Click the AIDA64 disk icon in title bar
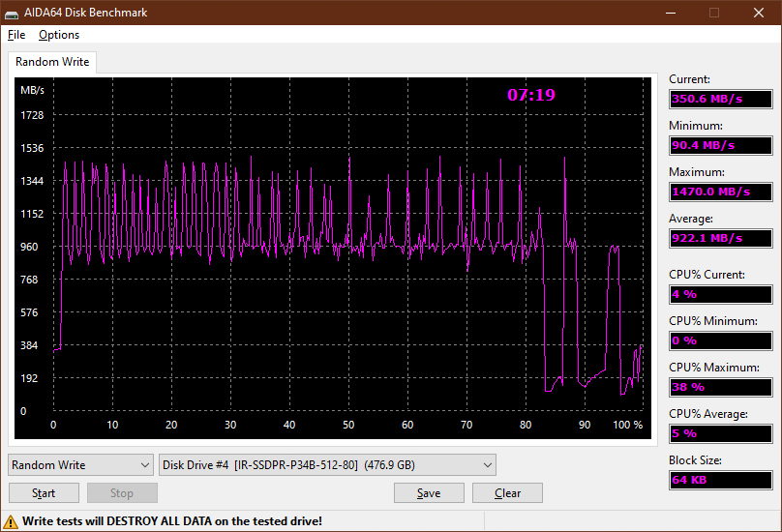 12,13
